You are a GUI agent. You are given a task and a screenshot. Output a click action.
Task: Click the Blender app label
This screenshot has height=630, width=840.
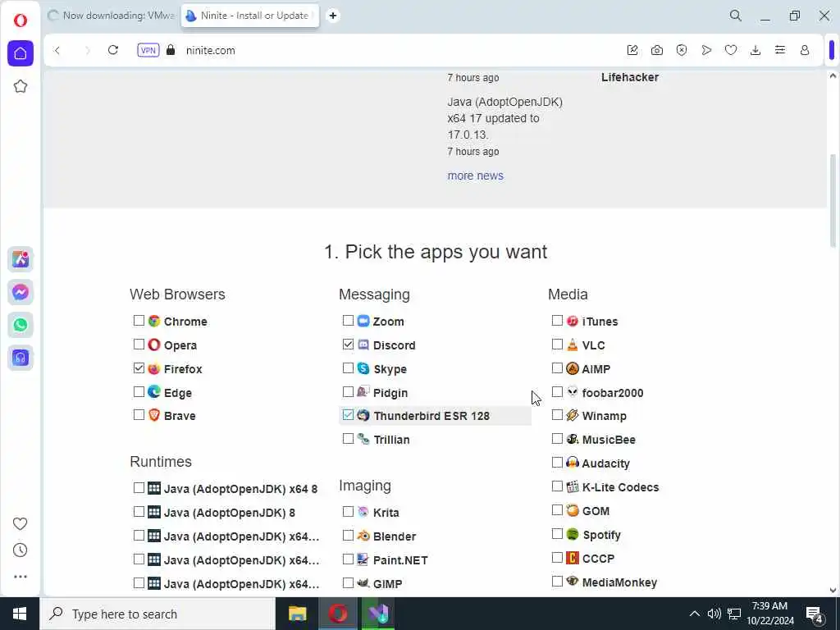[395, 536]
